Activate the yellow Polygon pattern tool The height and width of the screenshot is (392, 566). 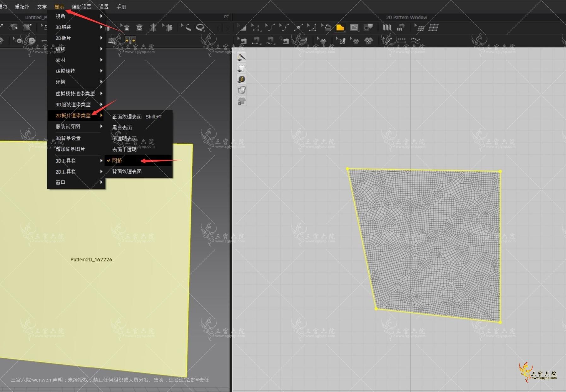(340, 27)
